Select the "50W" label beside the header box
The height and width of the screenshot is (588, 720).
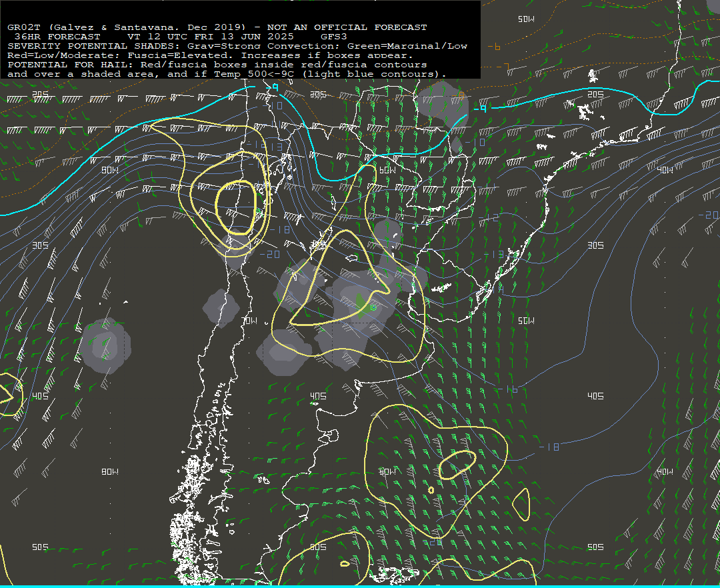(x=526, y=19)
